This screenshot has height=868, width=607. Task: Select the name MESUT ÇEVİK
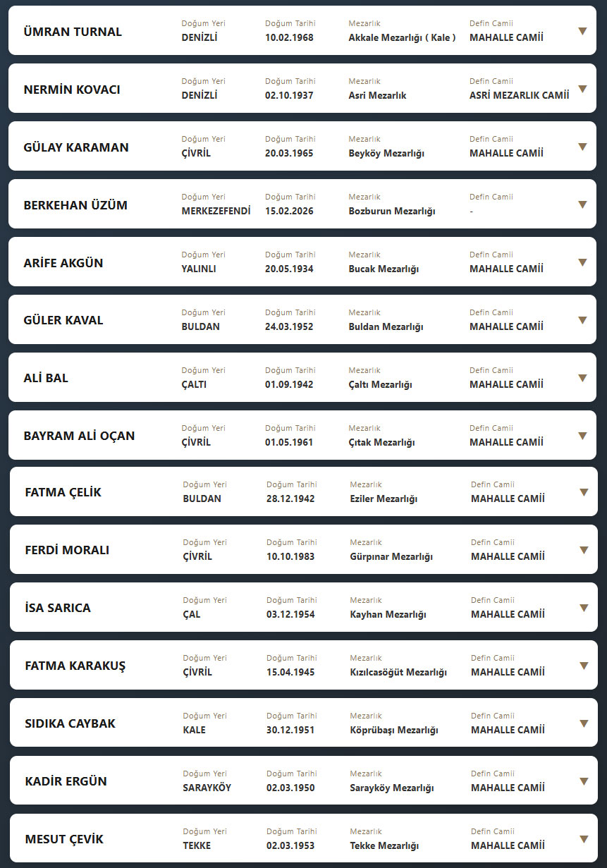click(x=64, y=839)
